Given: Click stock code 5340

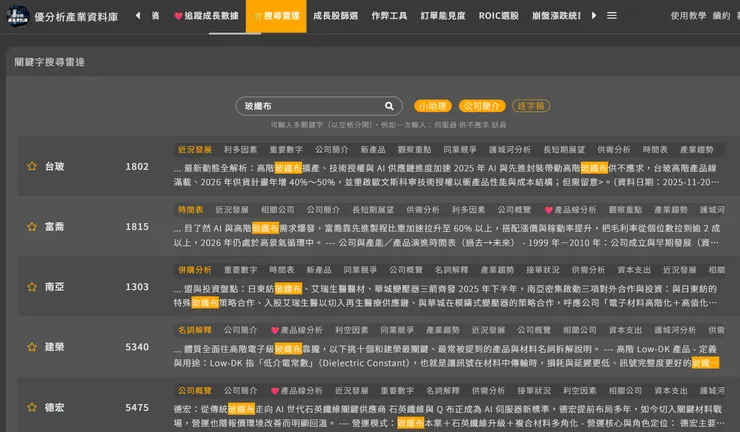Looking at the screenshot, I should pyautogui.click(x=137, y=347).
